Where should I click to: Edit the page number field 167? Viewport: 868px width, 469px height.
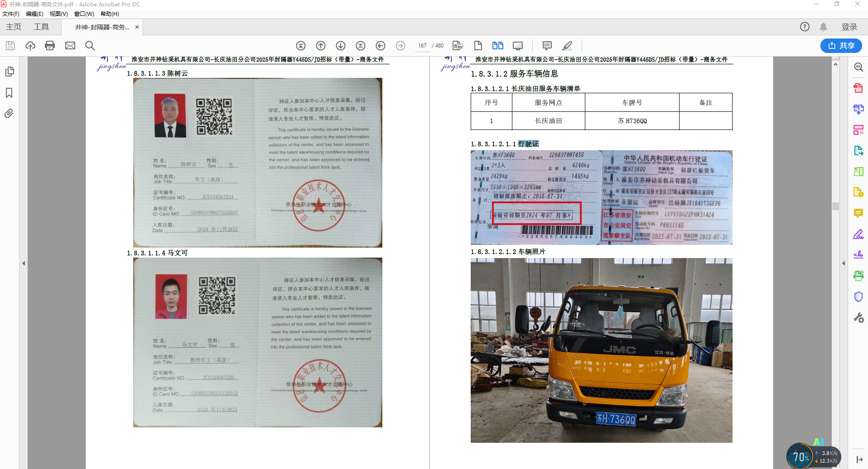(422, 46)
